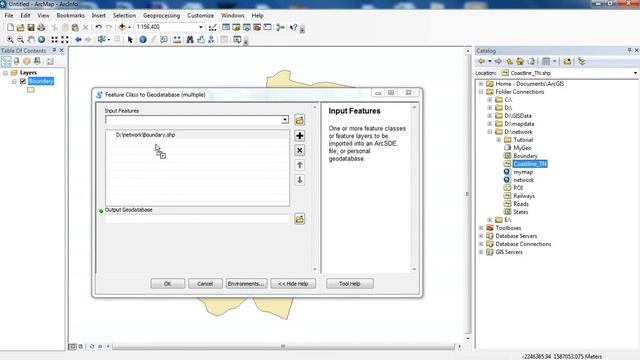The width and height of the screenshot is (640, 360).
Task: Open the File menu
Action: 9,16
